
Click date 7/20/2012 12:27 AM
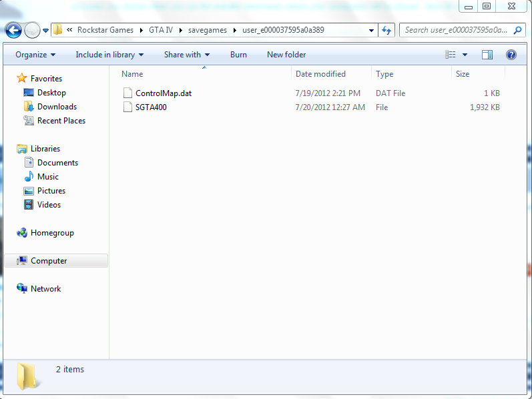(330, 107)
